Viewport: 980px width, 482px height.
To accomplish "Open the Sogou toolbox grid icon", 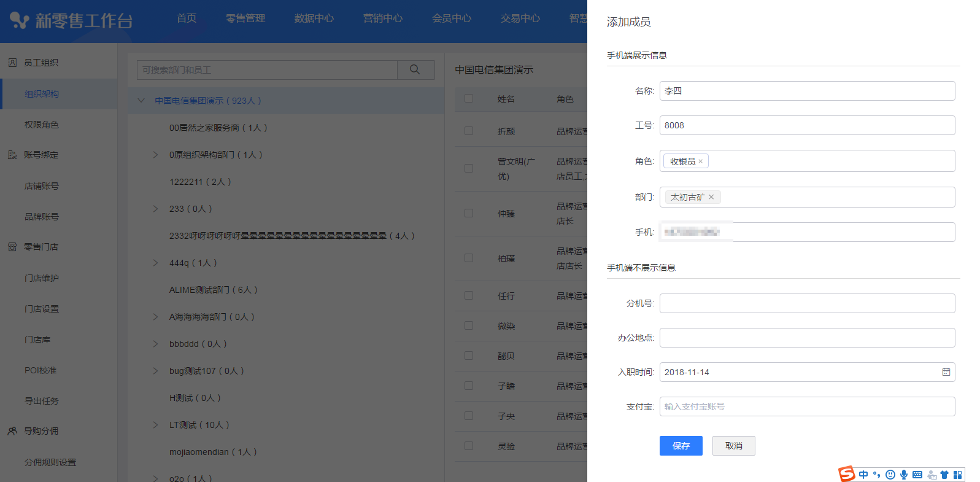I will [x=957, y=475].
